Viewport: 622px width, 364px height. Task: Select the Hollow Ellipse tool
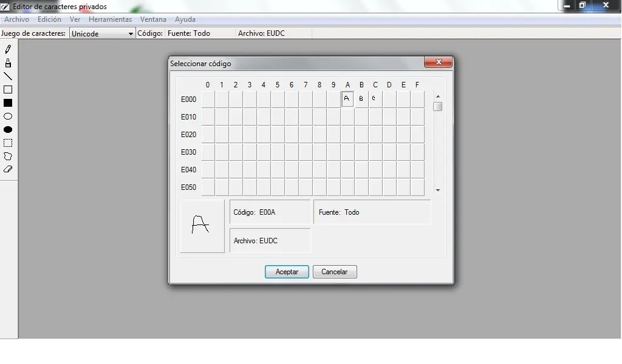coord(8,116)
